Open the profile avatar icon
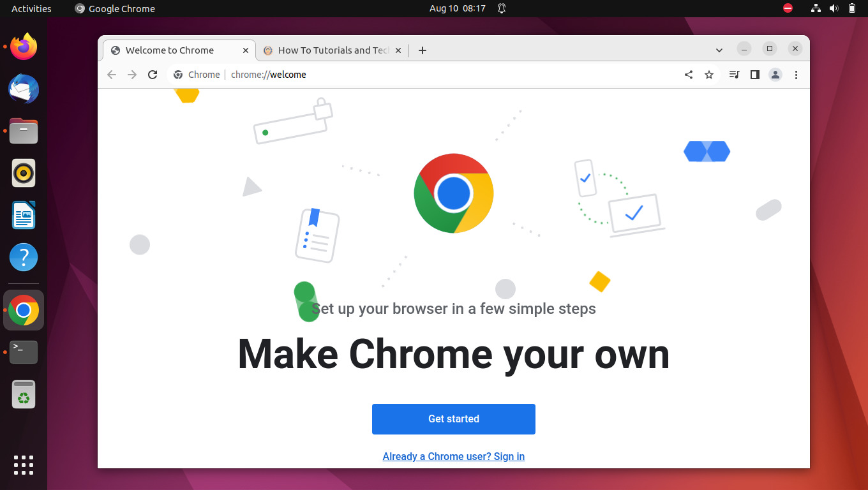 click(x=775, y=75)
